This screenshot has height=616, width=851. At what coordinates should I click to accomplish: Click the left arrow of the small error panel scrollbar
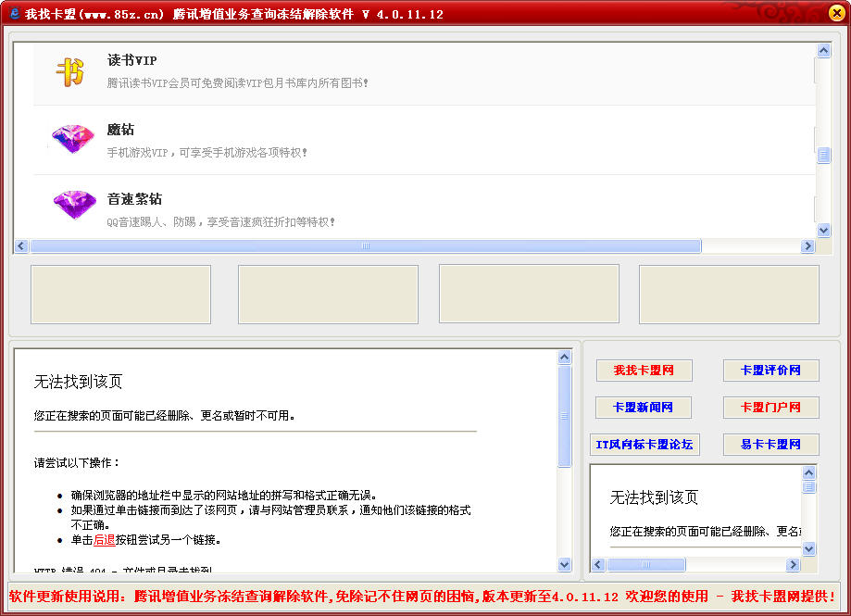pos(598,564)
